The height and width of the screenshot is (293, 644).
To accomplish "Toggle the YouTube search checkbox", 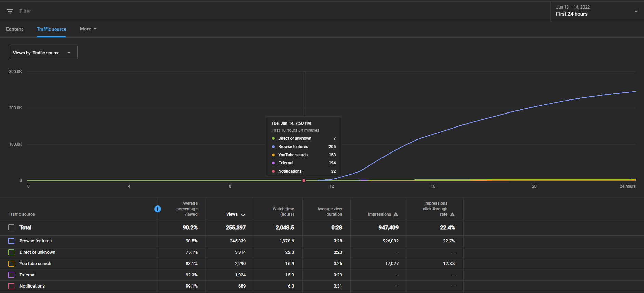I will point(11,264).
